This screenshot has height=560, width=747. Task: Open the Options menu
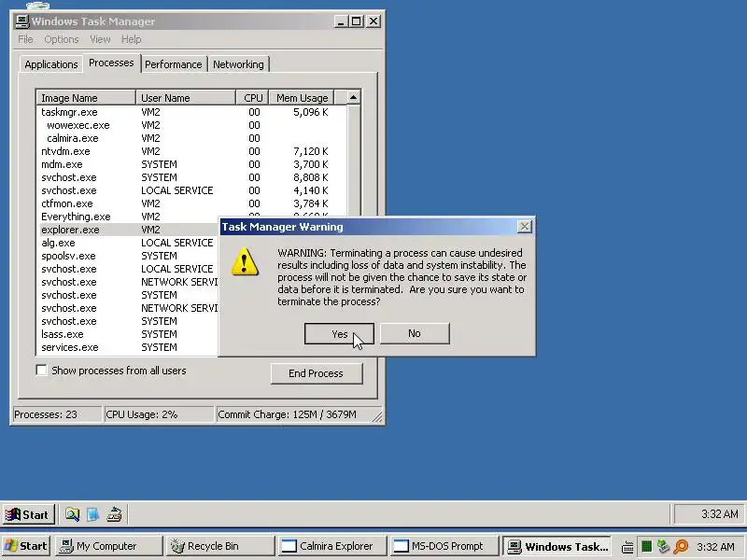click(x=62, y=39)
